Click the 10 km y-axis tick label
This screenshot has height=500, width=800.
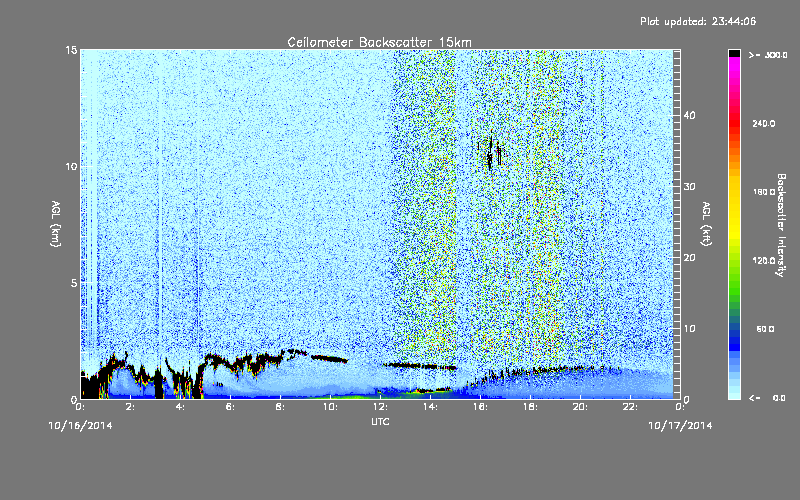pos(71,166)
